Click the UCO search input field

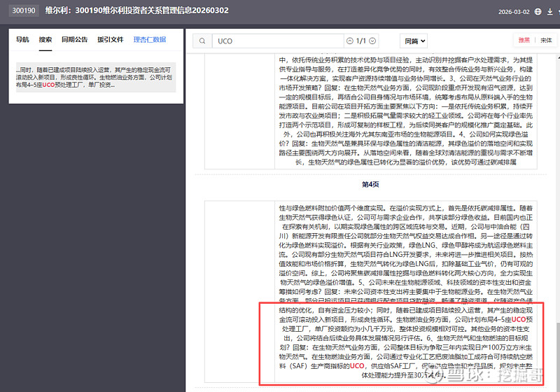tap(278, 41)
